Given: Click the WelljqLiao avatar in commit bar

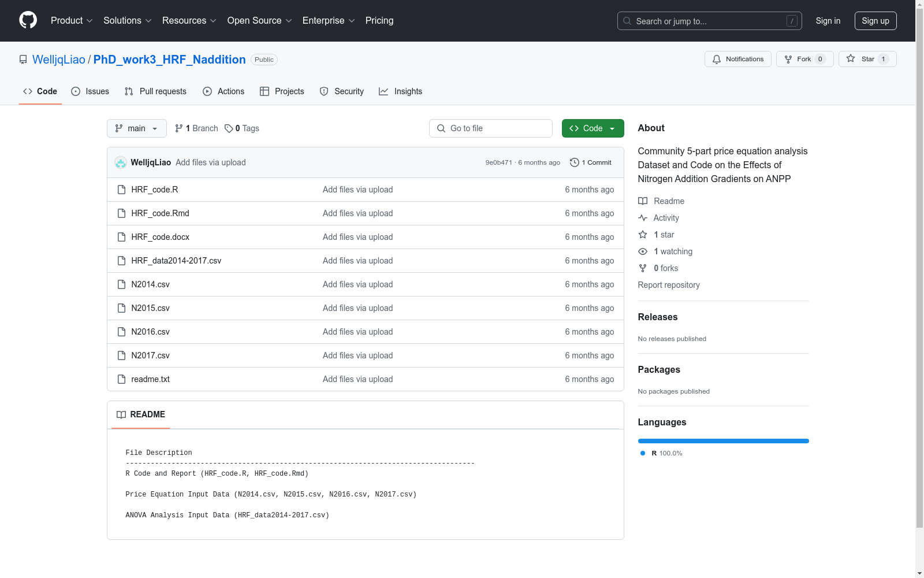Looking at the screenshot, I should [x=121, y=162].
